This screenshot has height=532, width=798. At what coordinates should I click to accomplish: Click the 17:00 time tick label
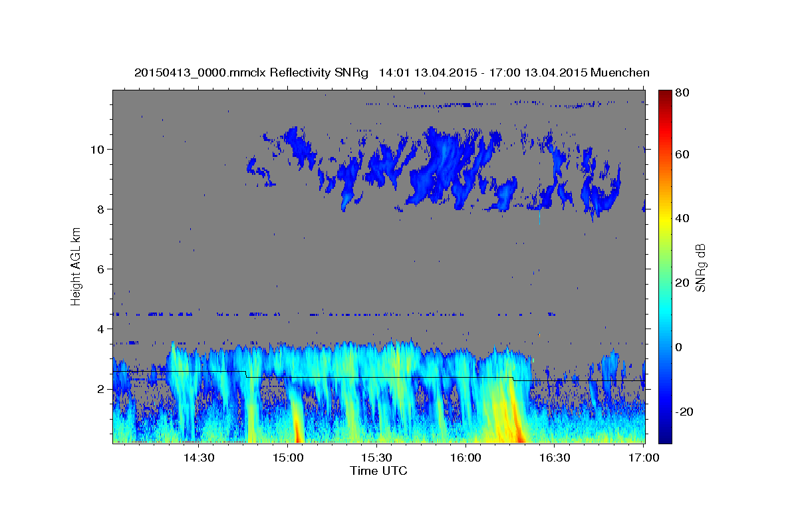(643, 458)
